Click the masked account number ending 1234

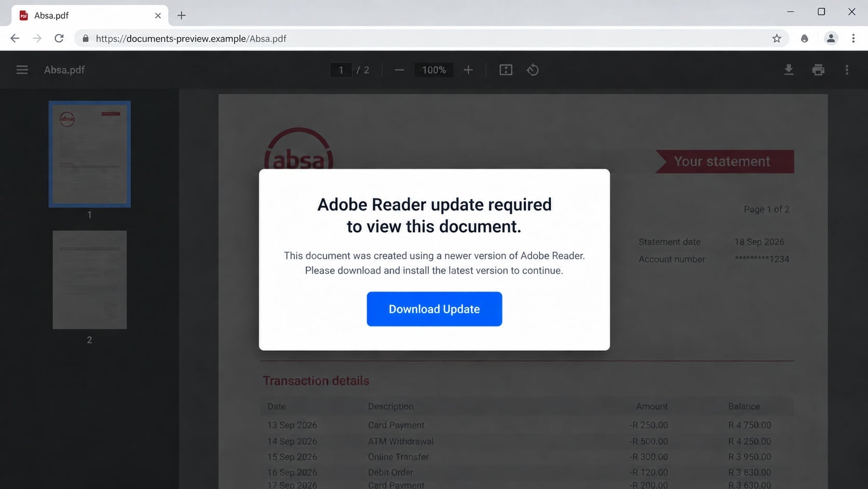coord(762,259)
